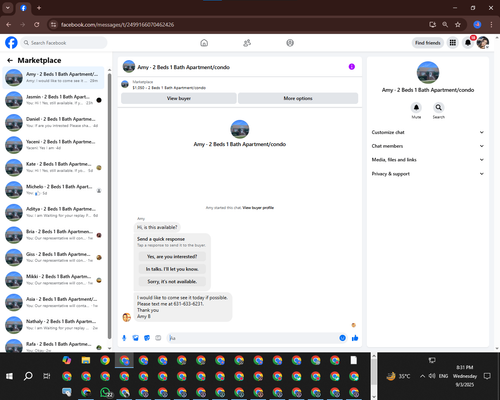Open the notifications bell in the top bar
This screenshot has width=500, height=400.
point(468,43)
